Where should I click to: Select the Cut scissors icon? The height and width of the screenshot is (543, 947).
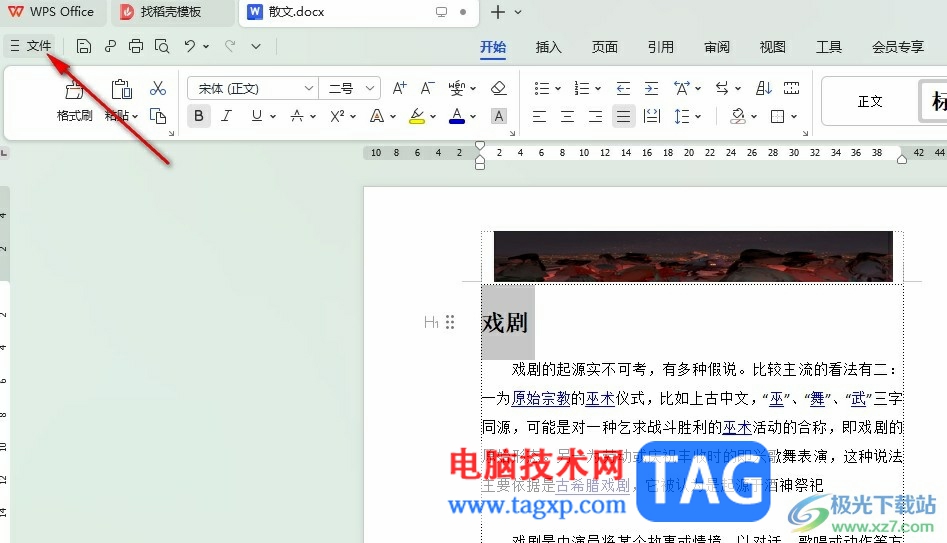coord(158,89)
